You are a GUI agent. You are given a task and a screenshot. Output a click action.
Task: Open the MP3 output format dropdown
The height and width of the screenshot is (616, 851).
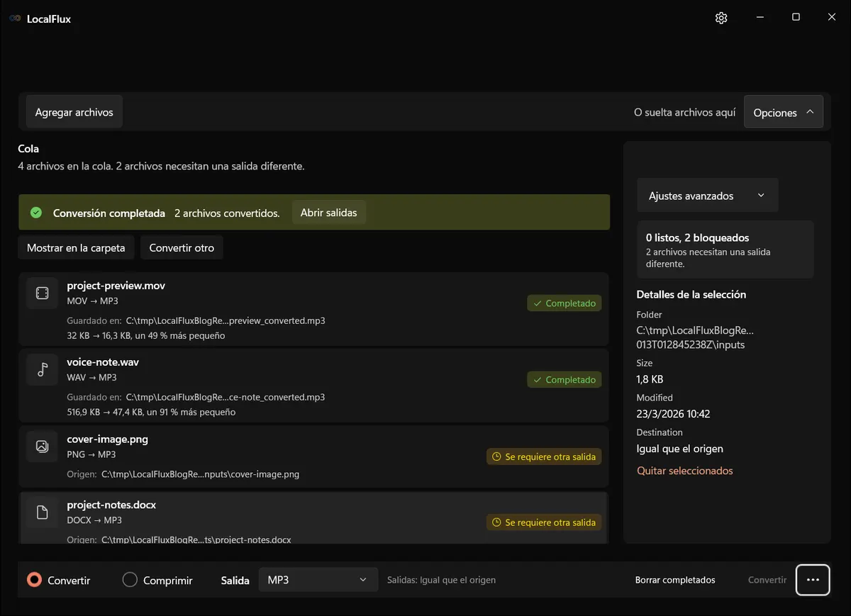[318, 580]
